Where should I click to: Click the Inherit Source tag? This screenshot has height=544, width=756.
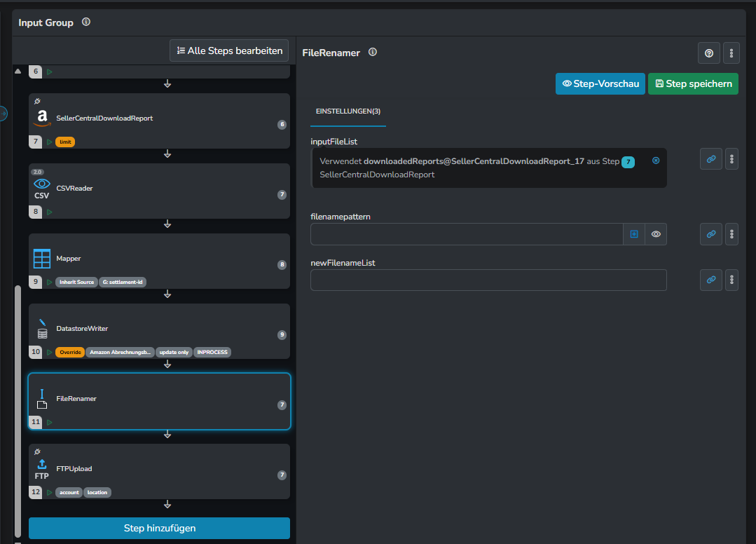(x=76, y=282)
